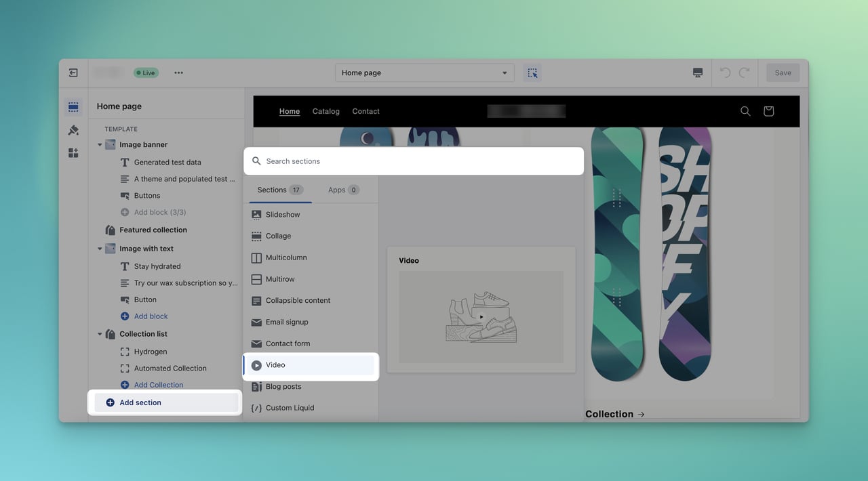Click the Add section plus icon
The height and width of the screenshot is (481, 868).
[111, 402]
